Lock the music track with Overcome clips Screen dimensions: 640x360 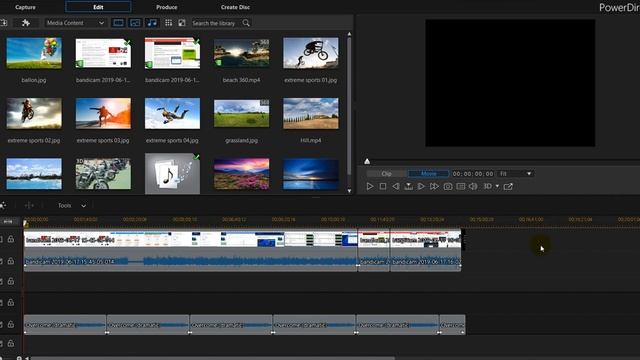(x=11, y=324)
